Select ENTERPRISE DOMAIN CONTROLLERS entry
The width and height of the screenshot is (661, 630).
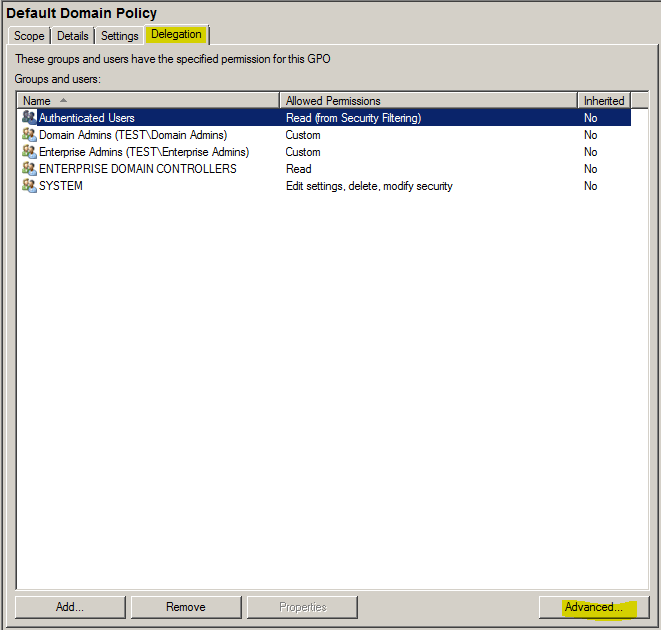[138, 169]
